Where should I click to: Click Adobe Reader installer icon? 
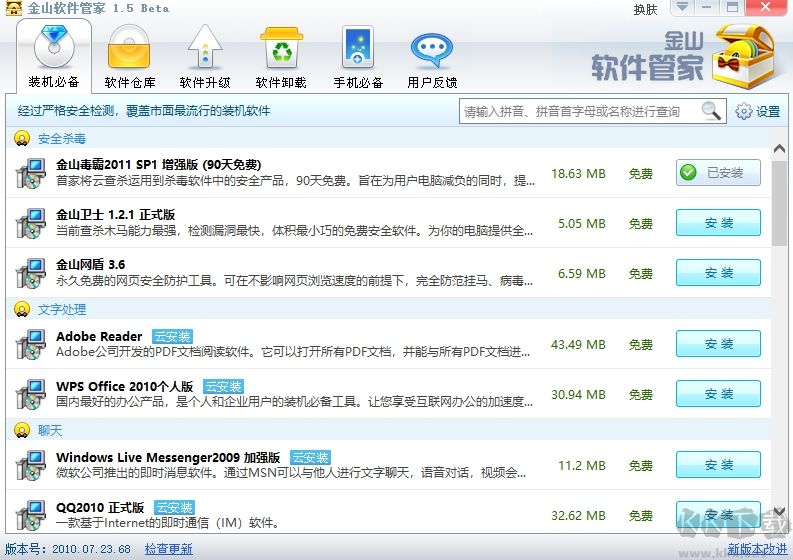click(x=31, y=344)
